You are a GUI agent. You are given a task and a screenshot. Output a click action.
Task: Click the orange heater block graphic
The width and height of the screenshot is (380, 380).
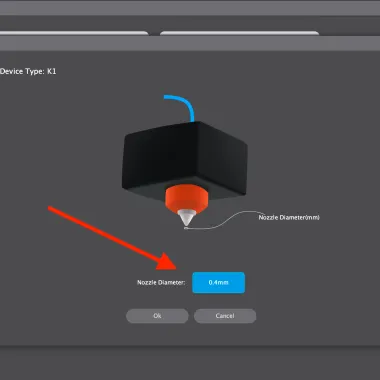187,199
